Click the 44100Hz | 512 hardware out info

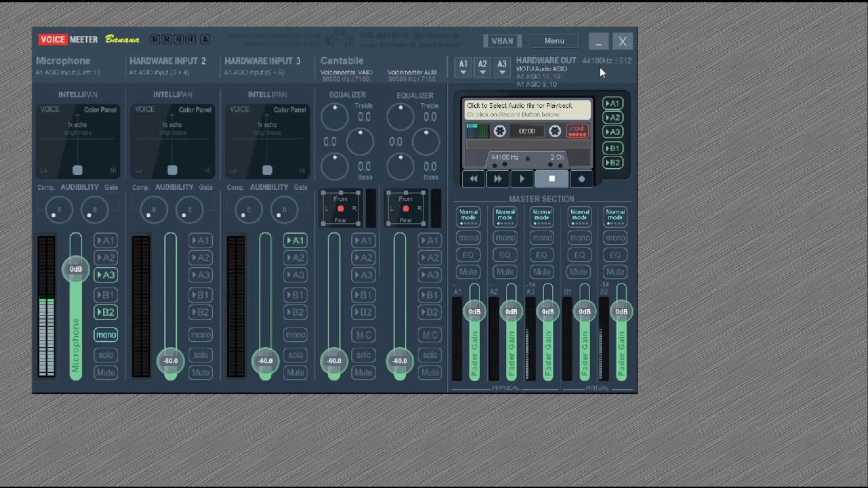[606, 60]
